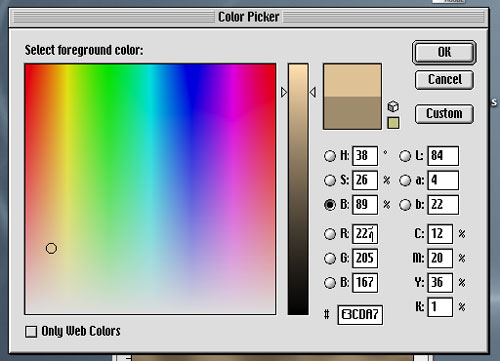Click the hue input field showing 38
This screenshot has height=361, width=500.
click(x=365, y=156)
